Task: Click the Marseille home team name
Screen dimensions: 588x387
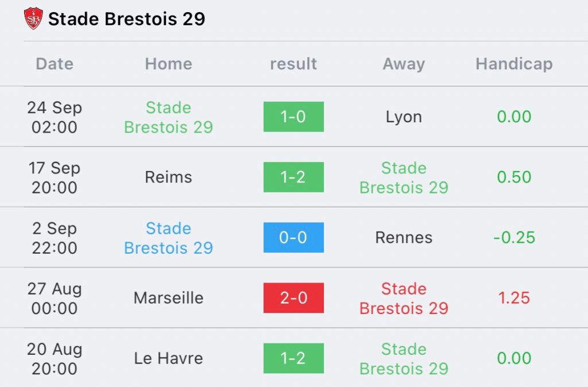Action: click(168, 298)
